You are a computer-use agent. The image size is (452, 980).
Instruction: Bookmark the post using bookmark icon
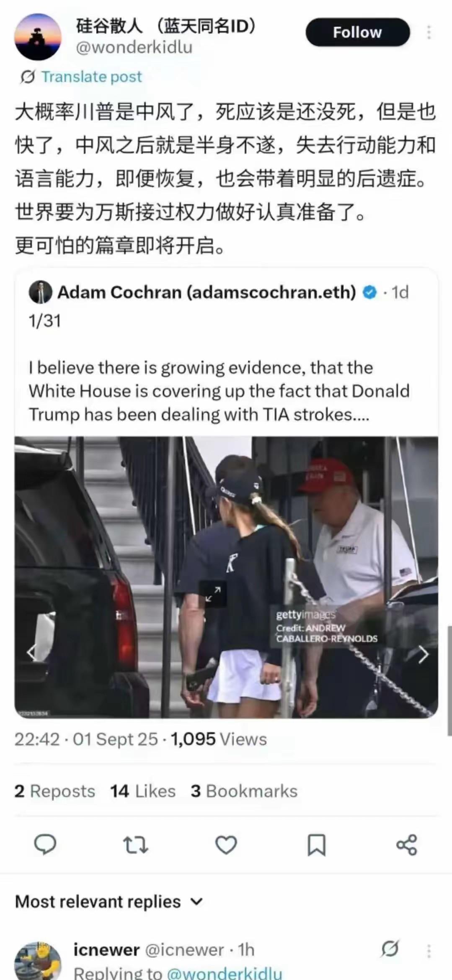[316, 845]
